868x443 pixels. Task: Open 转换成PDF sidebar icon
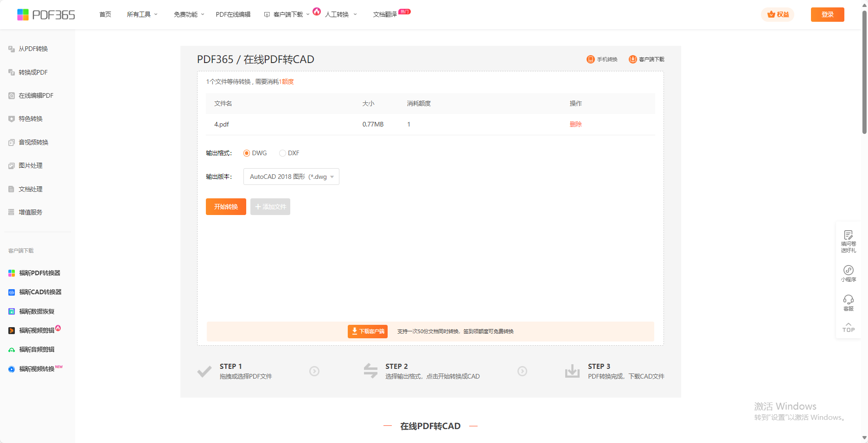[x=12, y=72]
